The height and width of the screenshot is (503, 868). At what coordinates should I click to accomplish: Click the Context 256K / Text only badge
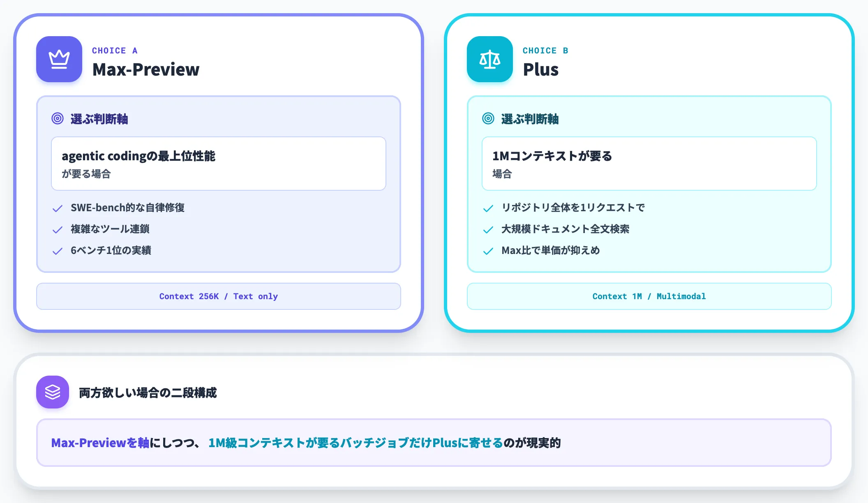tap(219, 296)
